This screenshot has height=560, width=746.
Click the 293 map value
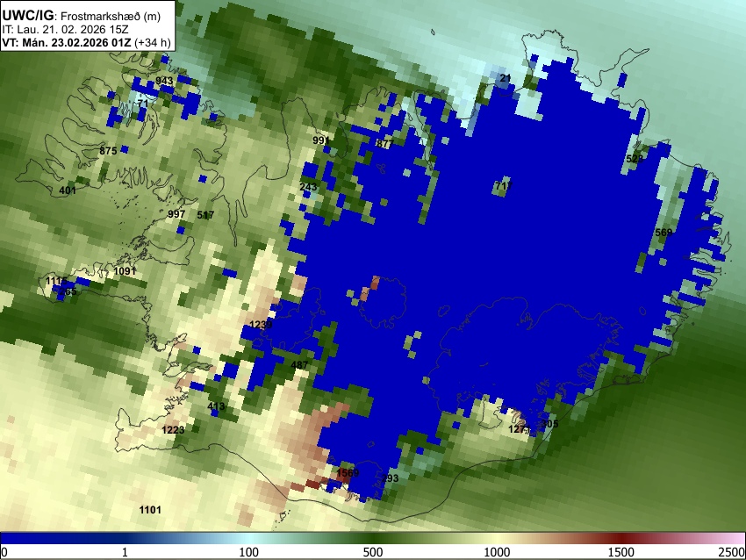pos(390,478)
